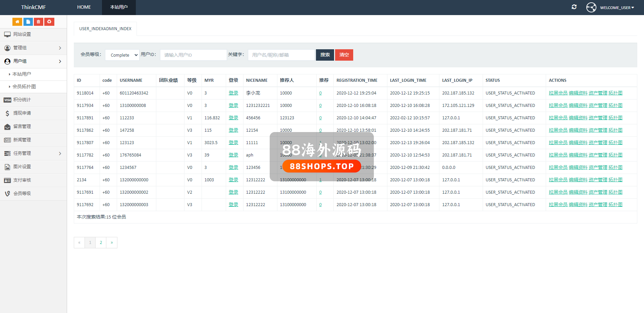Expand the 管理组 sidebar group
This screenshot has height=313, width=644.
pos(33,48)
